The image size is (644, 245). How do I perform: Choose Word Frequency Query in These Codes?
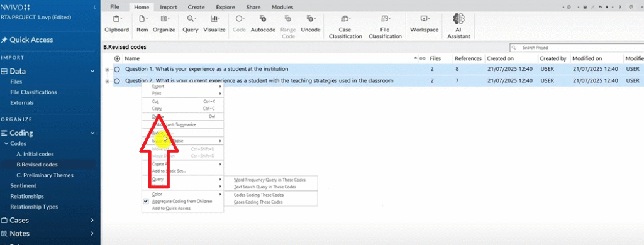point(270,180)
